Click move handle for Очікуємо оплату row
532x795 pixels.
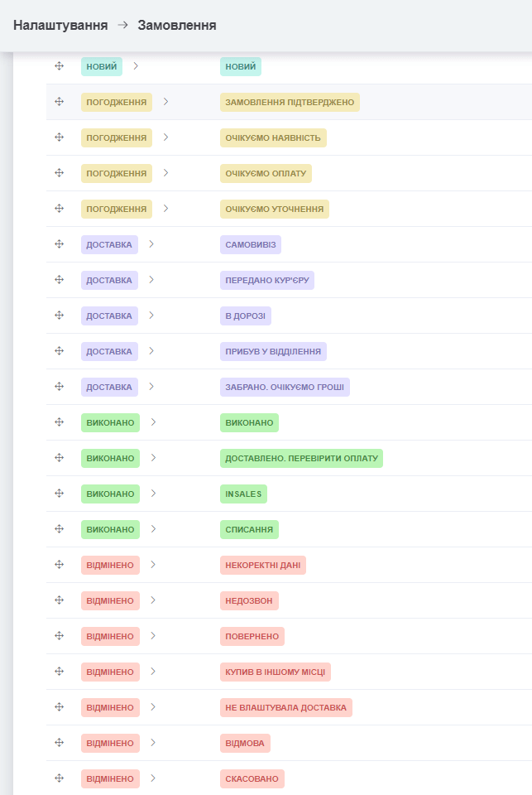[x=59, y=173]
